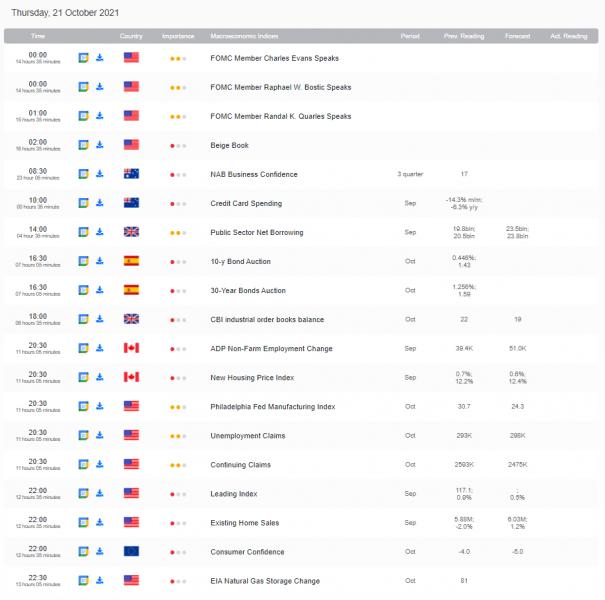Add 10-y Bond Auction to calendar
Viewport: 605px width, 600px height.
coord(84,261)
